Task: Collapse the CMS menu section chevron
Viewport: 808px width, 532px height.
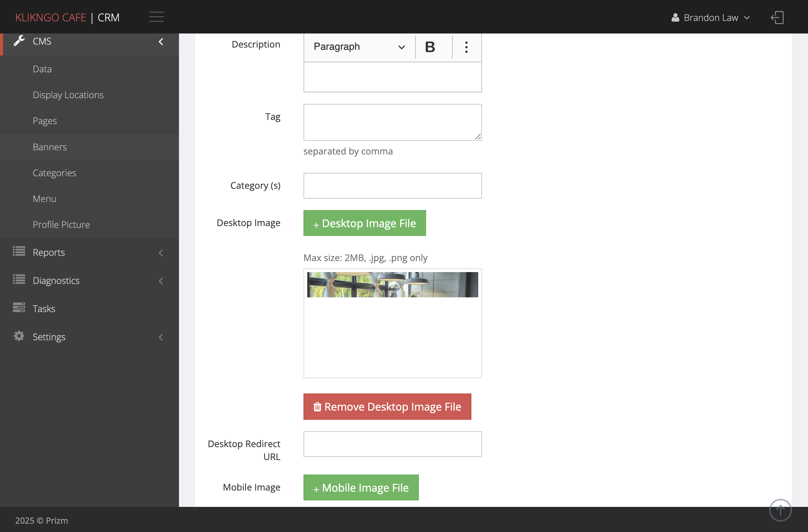Action: click(161, 41)
